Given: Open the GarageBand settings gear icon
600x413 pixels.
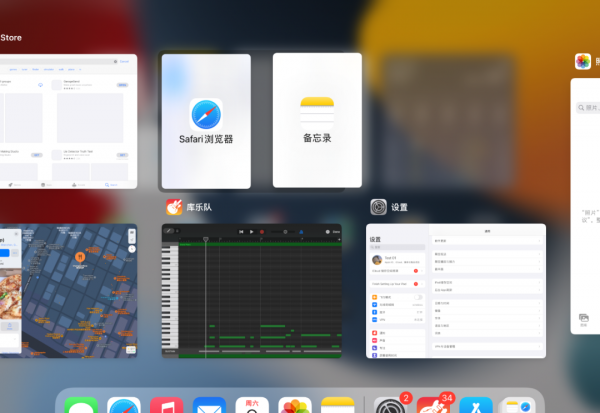Looking at the screenshot, I should coord(328,232).
